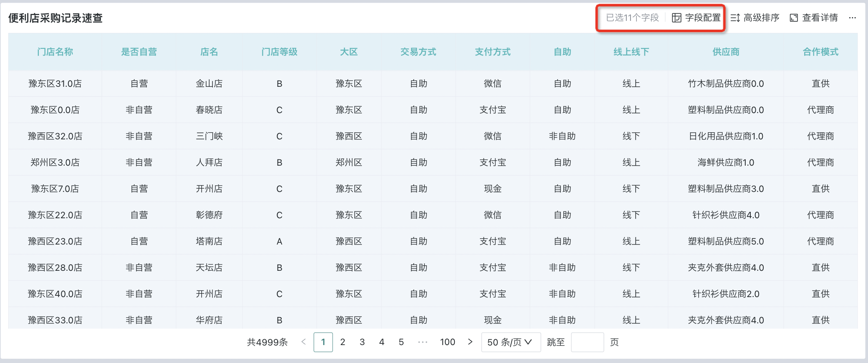Open 高级排序 advanced sorting
Viewport: 868px width, 363px height.
755,18
